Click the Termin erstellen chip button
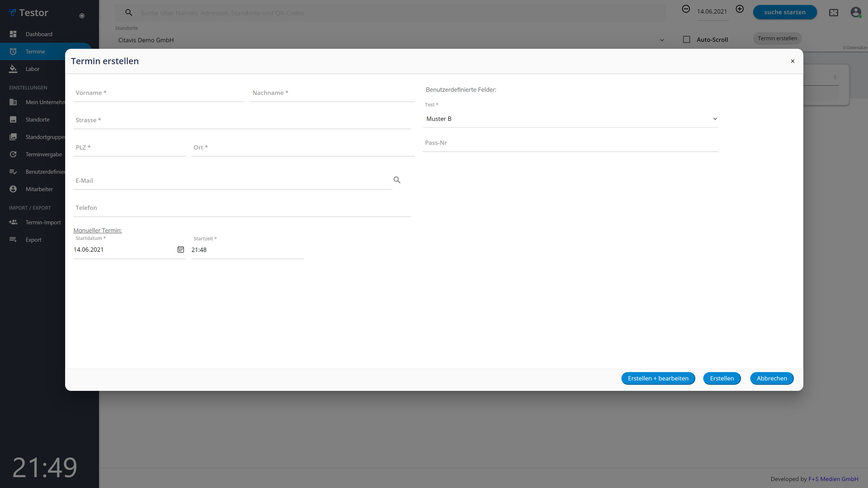Screen dimensions: 868x488 pos(777,38)
